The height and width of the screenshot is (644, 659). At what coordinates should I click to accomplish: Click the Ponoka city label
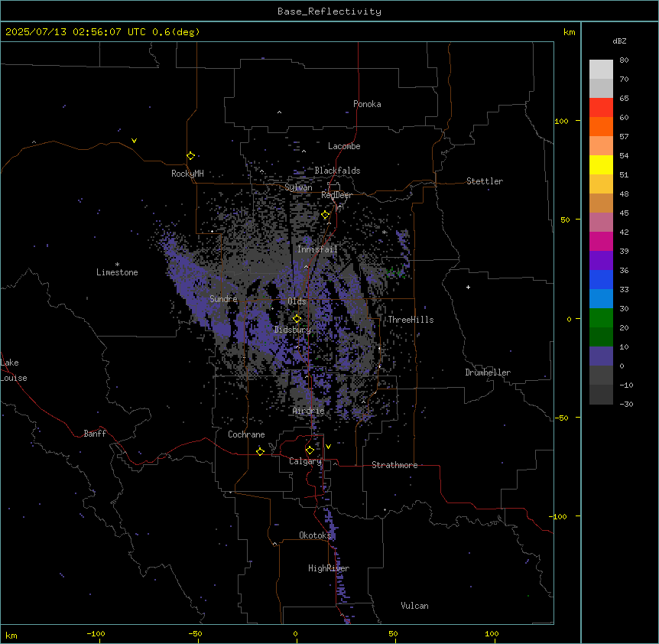[x=367, y=104]
